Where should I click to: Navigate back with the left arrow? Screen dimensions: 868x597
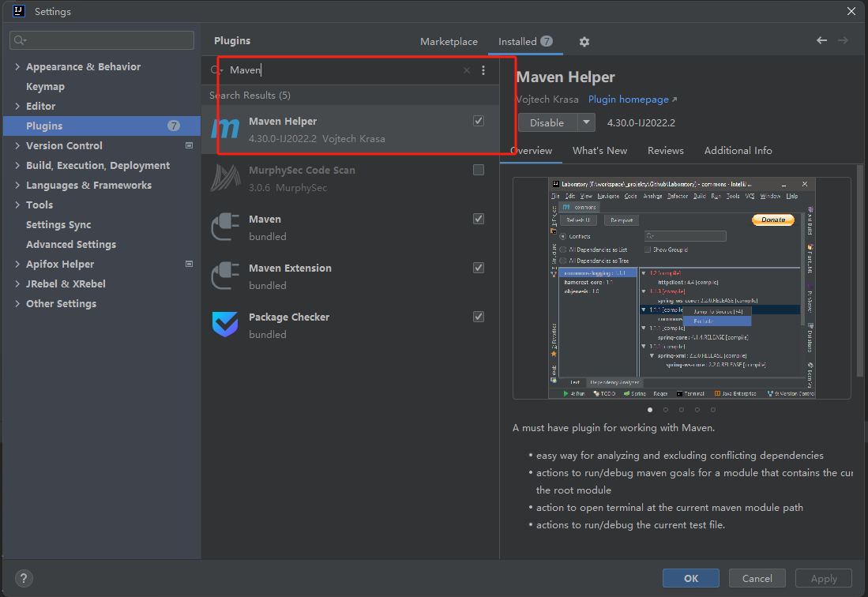click(x=821, y=40)
